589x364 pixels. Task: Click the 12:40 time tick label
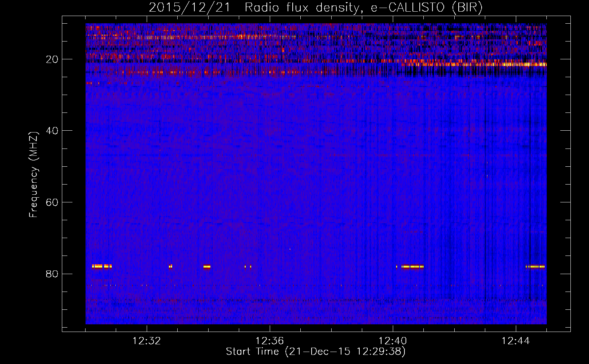(x=393, y=341)
